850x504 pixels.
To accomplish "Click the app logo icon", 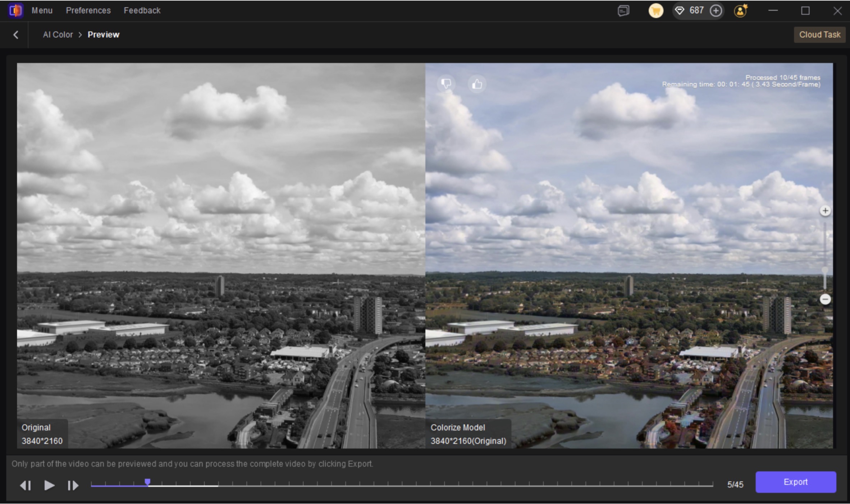I will (x=15, y=10).
